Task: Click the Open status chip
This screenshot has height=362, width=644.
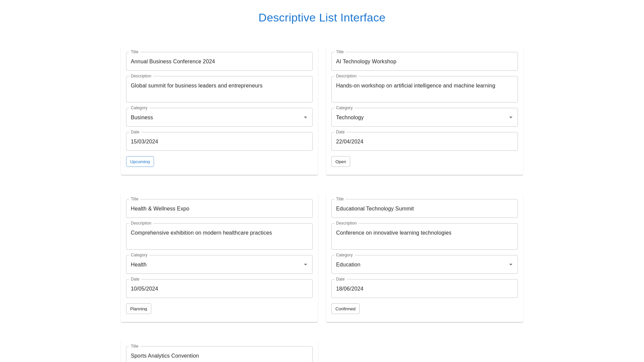Action: pyautogui.click(x=340, y=162)
